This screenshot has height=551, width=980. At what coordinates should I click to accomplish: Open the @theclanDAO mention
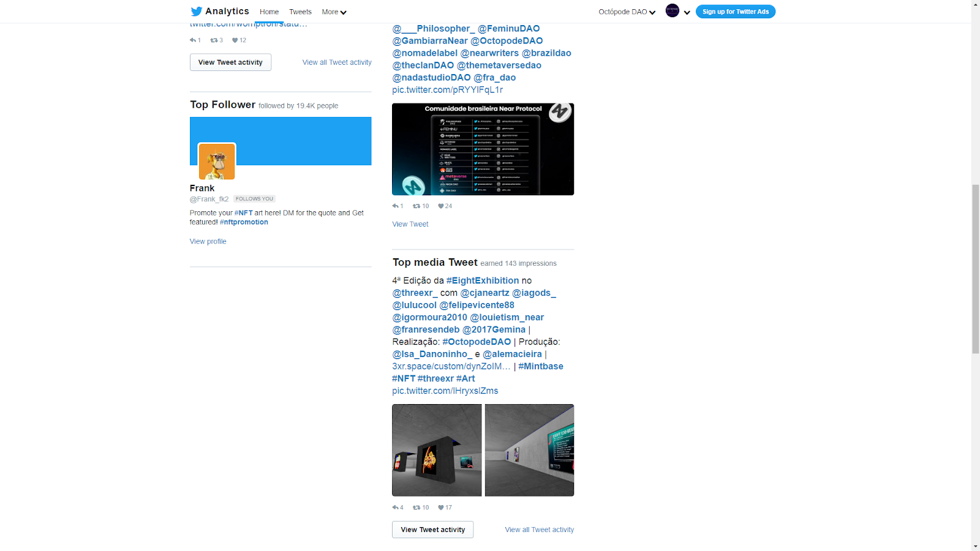423,65
